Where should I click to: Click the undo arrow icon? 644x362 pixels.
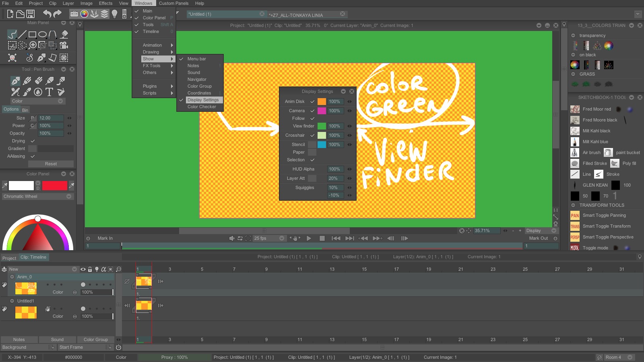pos(47,14)
